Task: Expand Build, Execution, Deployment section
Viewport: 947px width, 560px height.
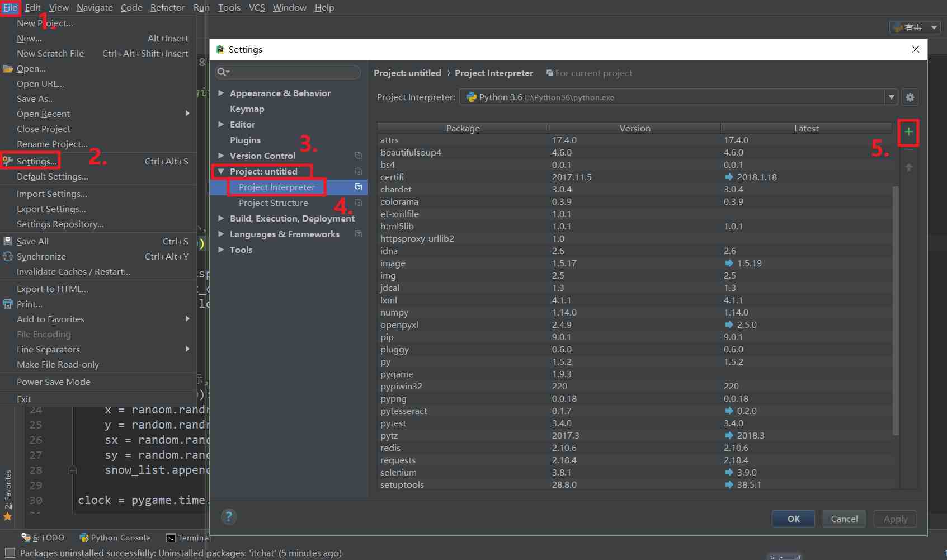Action: pos(221,218)
